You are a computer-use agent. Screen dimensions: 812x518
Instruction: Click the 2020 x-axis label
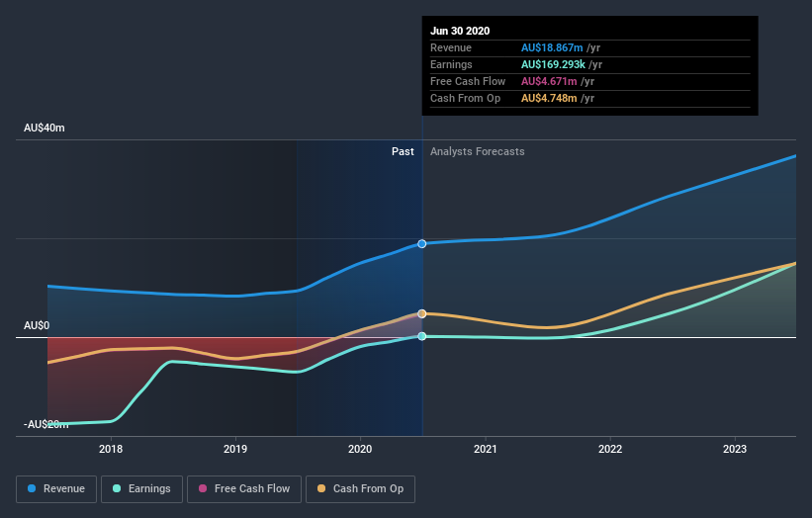pyautogui.click(x=360, y=449)
